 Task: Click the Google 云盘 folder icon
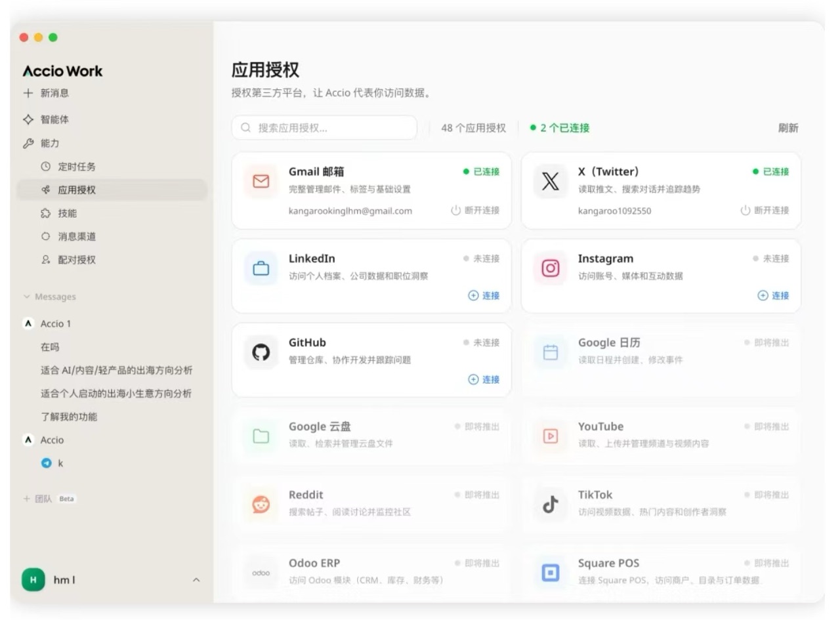tap(261, 436)
